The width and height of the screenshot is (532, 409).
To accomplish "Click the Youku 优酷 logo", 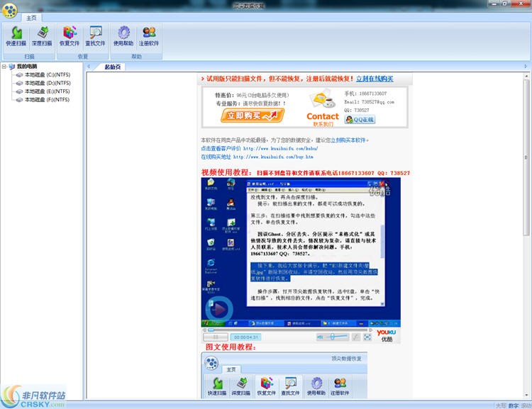I will pyautogui.click(x=387, y=335).
